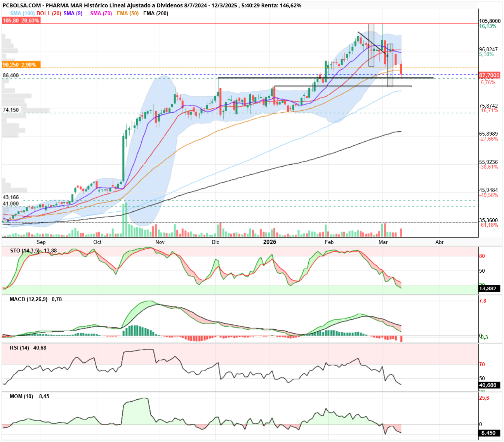The height and width of the screenshot is (442, 504).
Task: Click the 74,150 support level label
Action: click(11, 110)
